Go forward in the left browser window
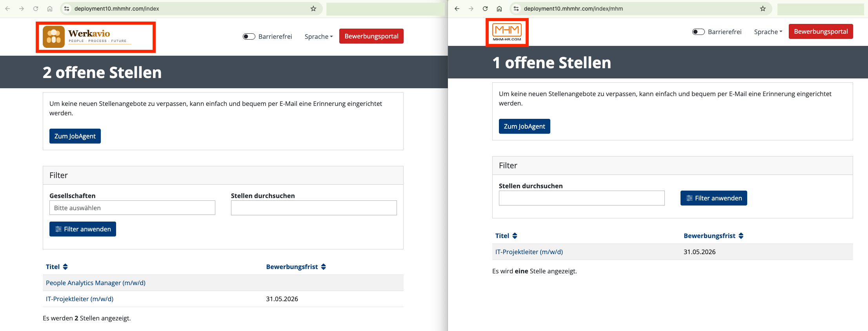This screenshot has width=868, height=331. (22, 9)
